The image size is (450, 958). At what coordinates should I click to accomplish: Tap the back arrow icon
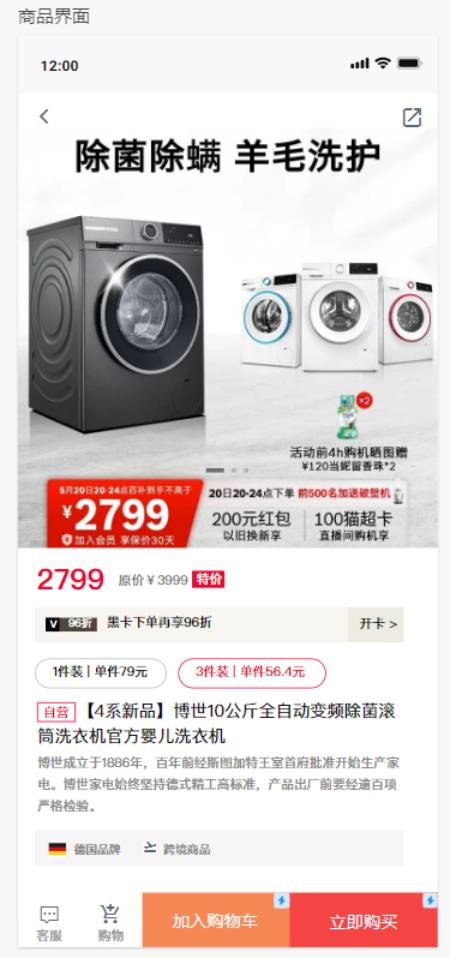pos(44,116)
